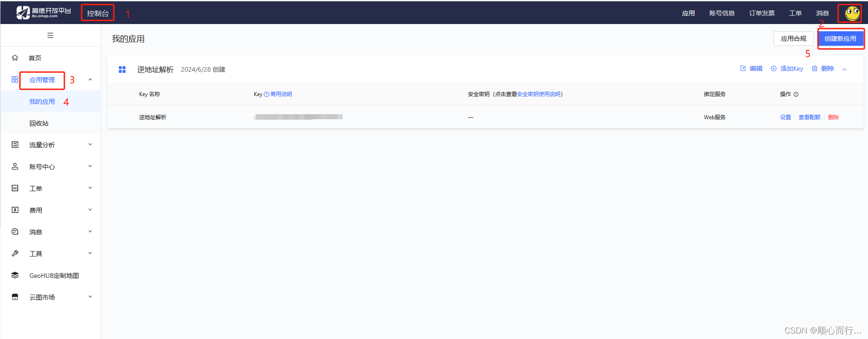Viewport: 868px width, 339px height.
Task: Open the 商用说明 link
Action: pyautogui.click(x=281, y=94)
